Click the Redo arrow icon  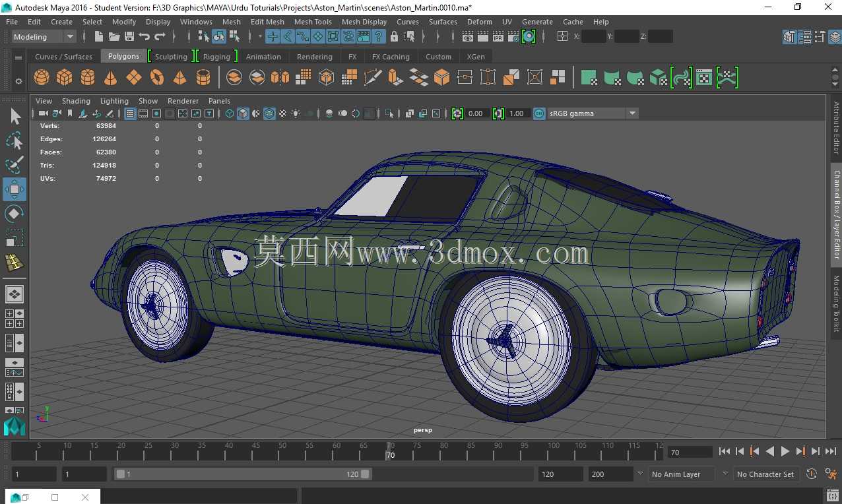[x=160, y=36]
